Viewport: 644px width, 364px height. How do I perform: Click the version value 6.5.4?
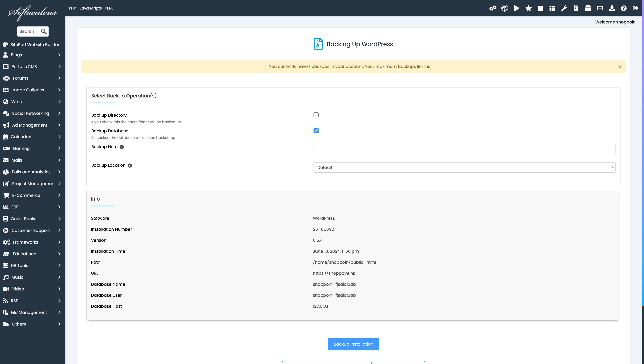[318, 240]
